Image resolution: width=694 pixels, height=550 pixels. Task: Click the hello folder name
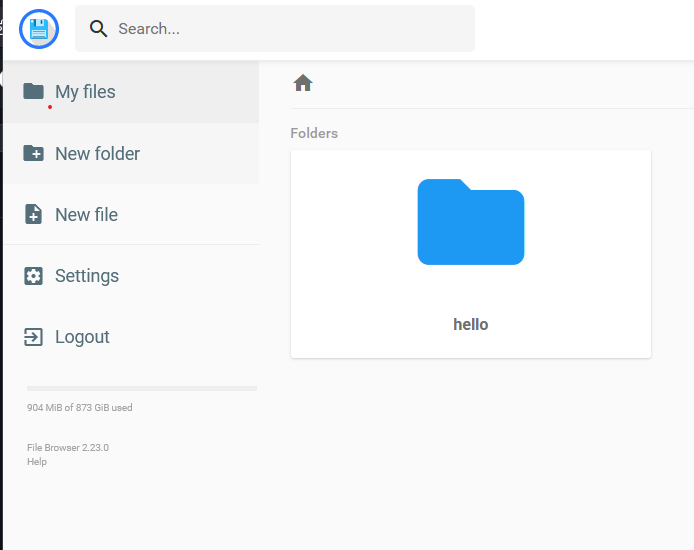tap(470, 324)
